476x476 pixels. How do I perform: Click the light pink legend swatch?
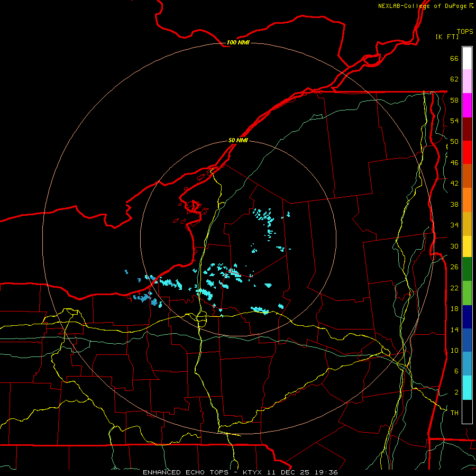coord(467,81)
